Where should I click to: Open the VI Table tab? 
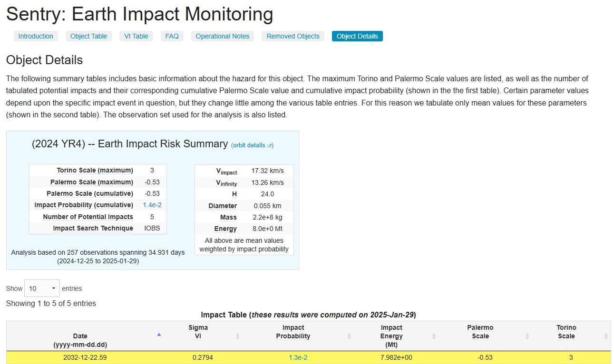click(x=136, y=36)
